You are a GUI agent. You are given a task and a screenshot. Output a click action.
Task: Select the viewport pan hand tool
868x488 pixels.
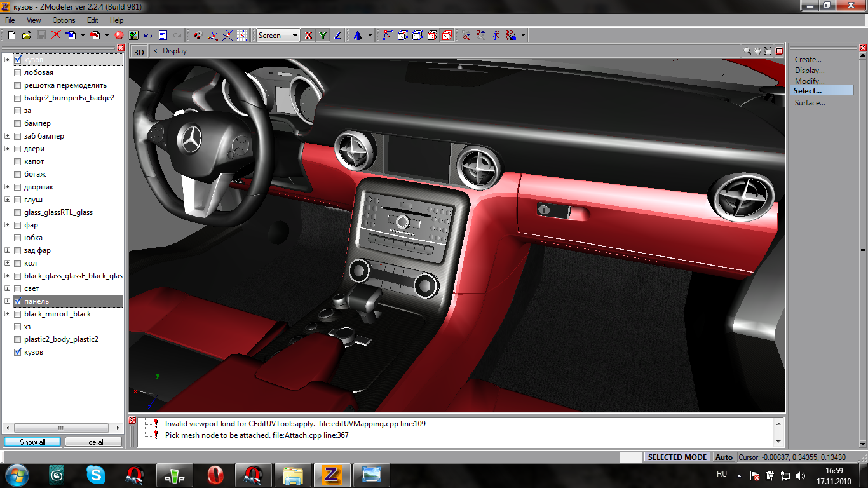(x=757, y=51)
